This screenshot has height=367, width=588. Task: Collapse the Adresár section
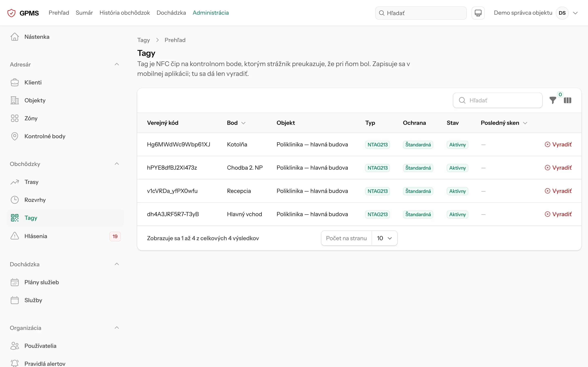(117, 64)
